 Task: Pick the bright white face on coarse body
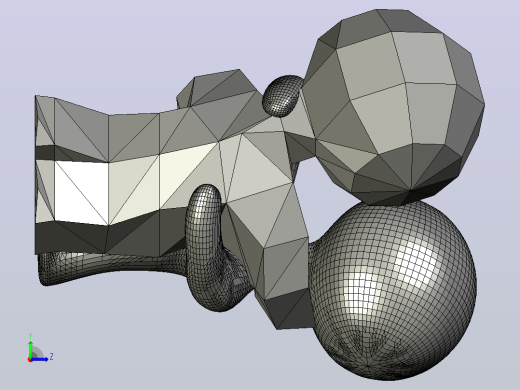[81, 193]
